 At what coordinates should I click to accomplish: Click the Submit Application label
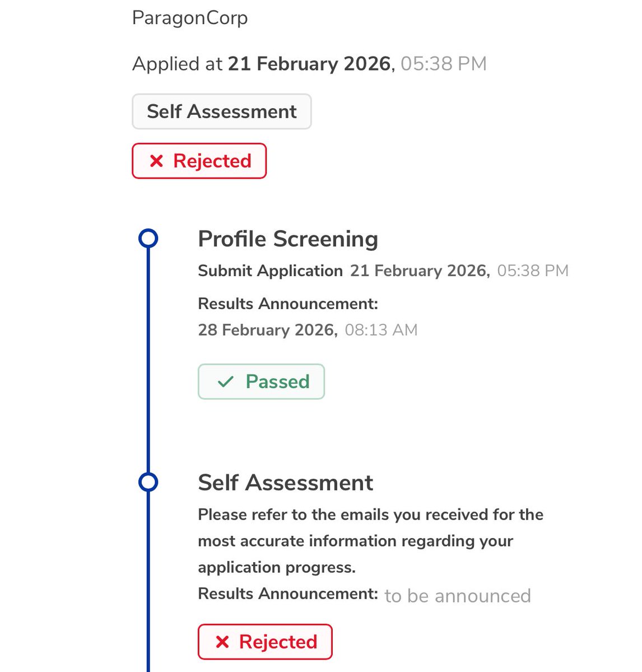coord(270,271)
